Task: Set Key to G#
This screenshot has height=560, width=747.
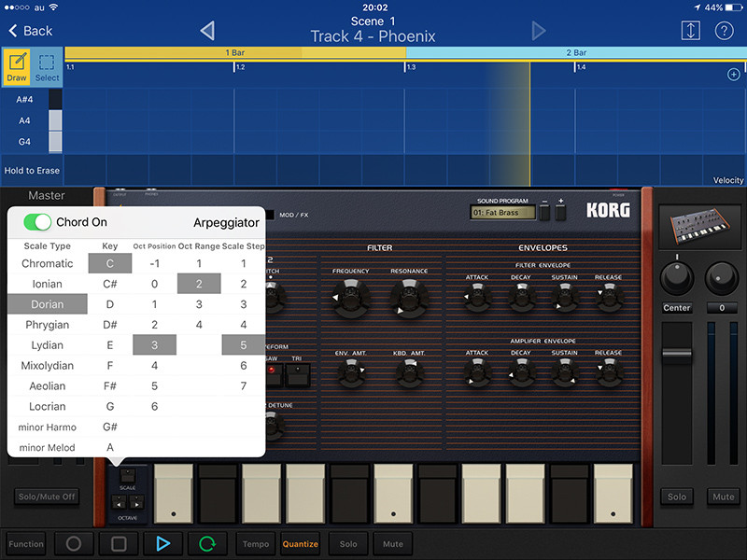Action: pyautogui.click(x=110, y=427)
